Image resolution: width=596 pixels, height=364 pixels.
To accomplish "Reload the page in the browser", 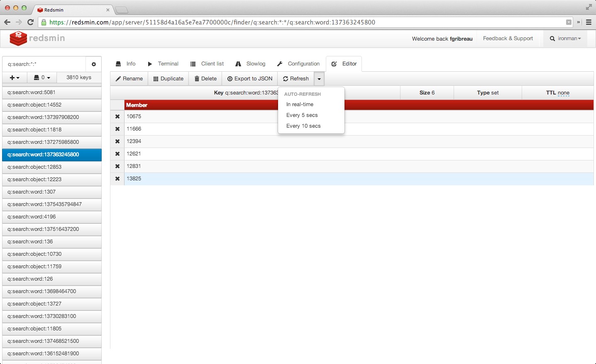I will pos(30,22).
